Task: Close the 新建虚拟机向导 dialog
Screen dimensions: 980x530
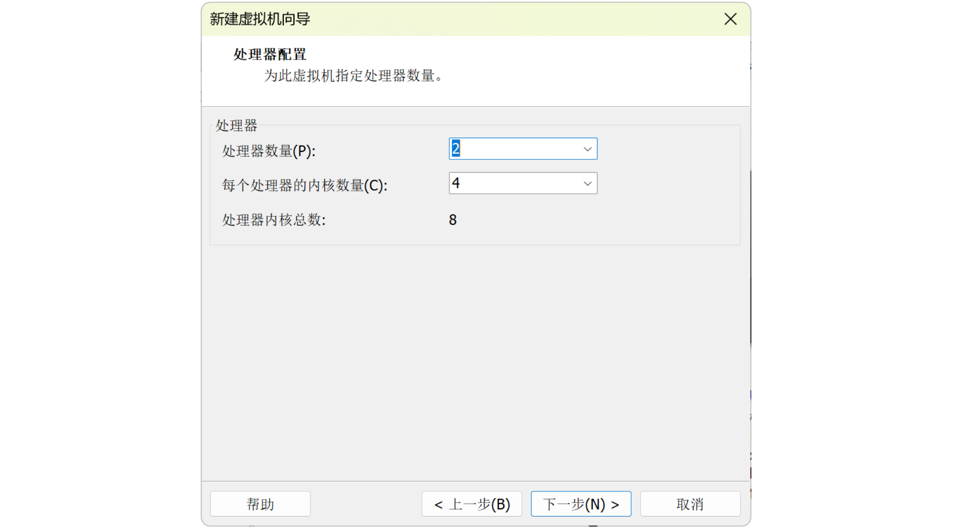Action: pyautogui.click(x=730, y=19)
